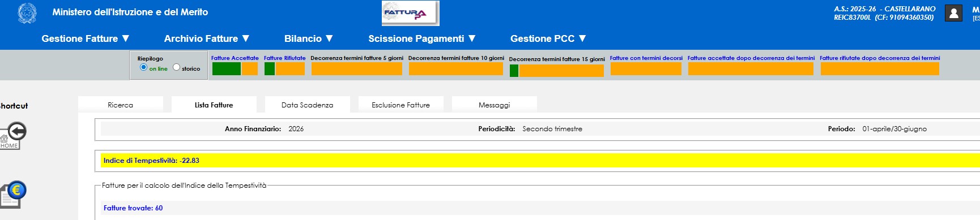Open the Esclusione Fatture tab
Image resolution: width=980 pixels, height=220 pixels.
401,105
